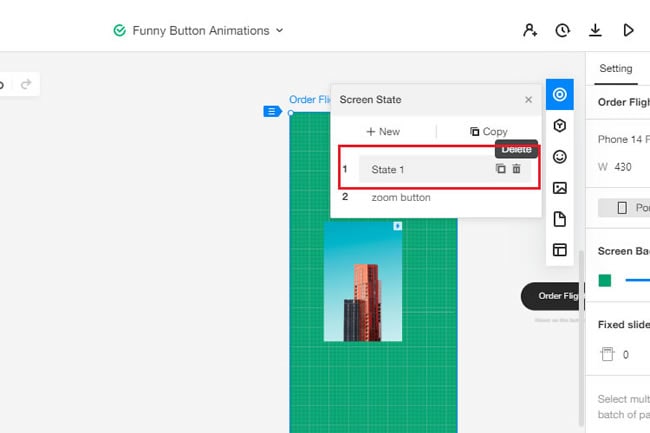650x433 pixels.
Task: Open the layout templates icon
Action: point(560,250)
